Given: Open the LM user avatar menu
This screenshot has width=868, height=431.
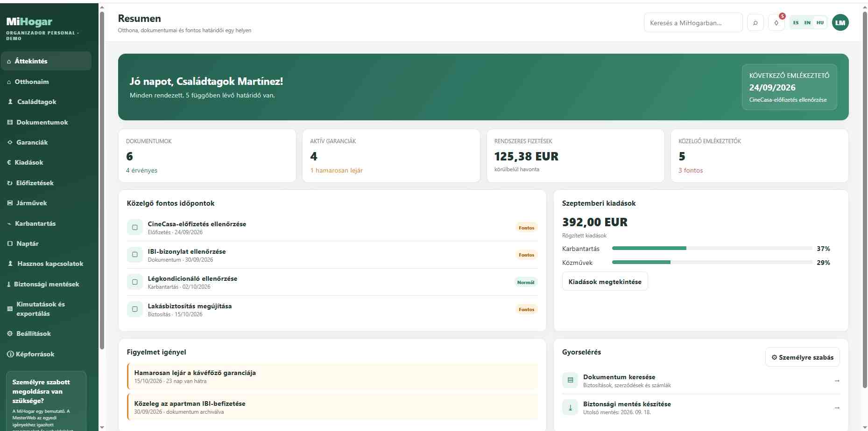Looking at the screenshot, I should (x=840, y=22).
